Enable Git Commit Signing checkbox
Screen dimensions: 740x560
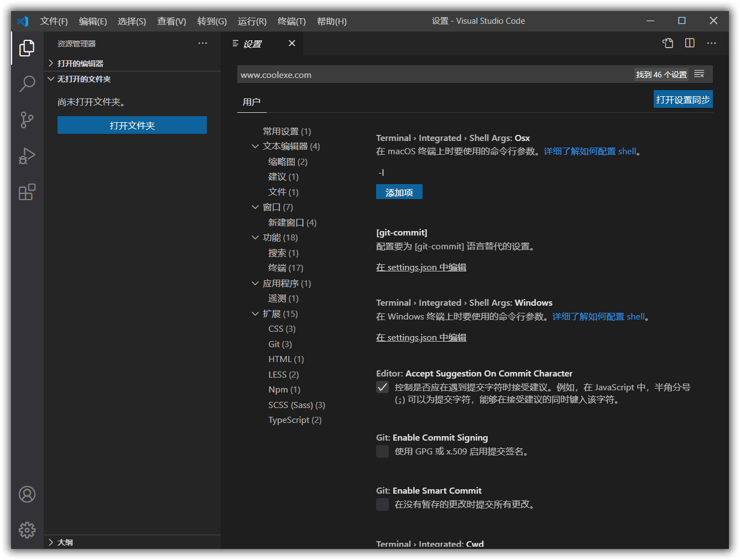coord(382,452)
